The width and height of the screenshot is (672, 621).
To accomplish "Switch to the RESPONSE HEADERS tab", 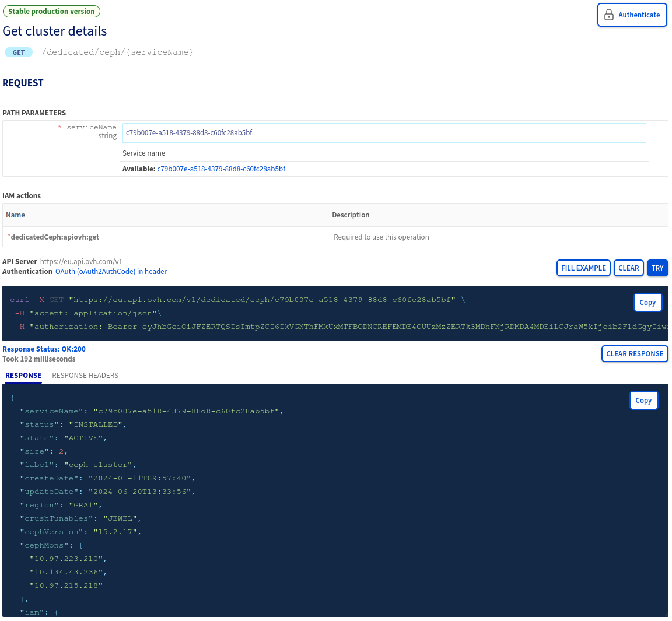I will coord(85,375).
